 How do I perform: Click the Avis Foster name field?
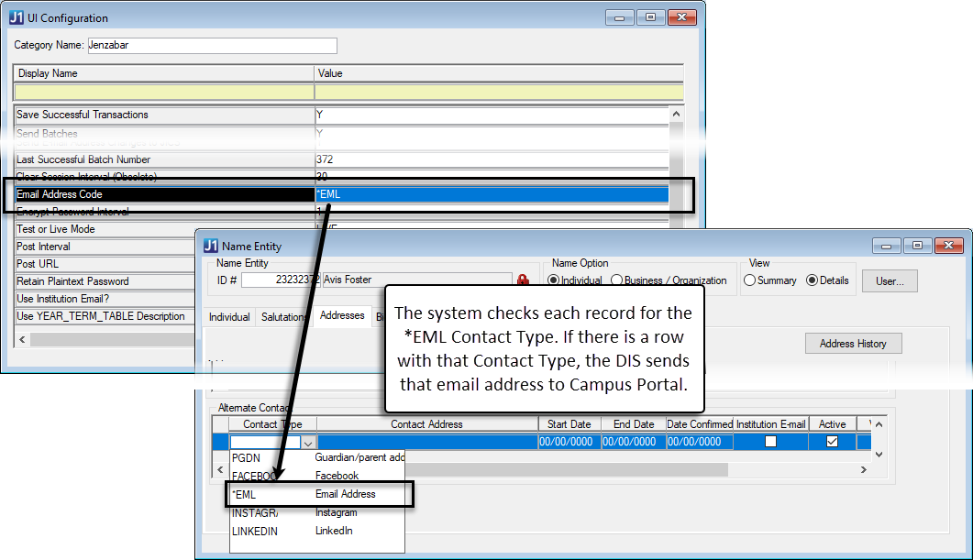[x=417, y=280]
